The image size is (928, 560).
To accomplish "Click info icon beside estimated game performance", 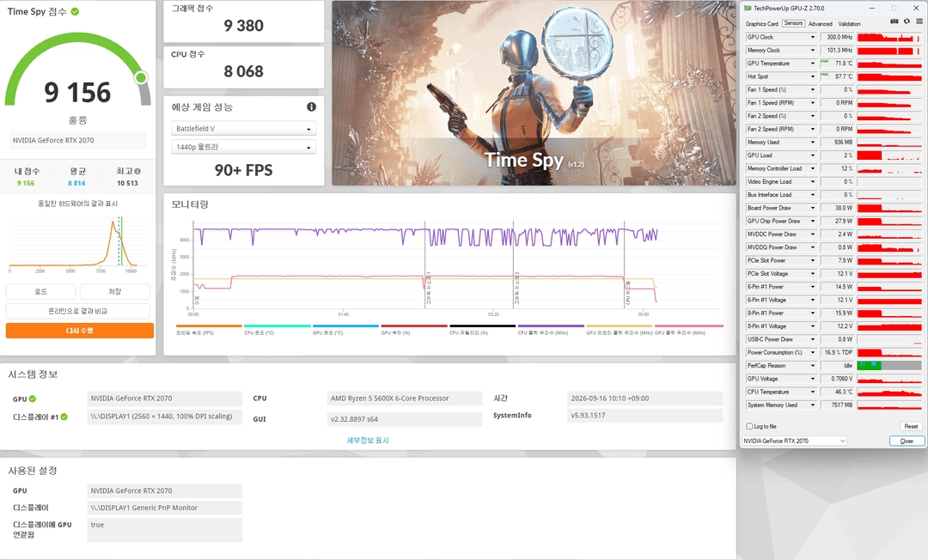I will pos(311,107).
